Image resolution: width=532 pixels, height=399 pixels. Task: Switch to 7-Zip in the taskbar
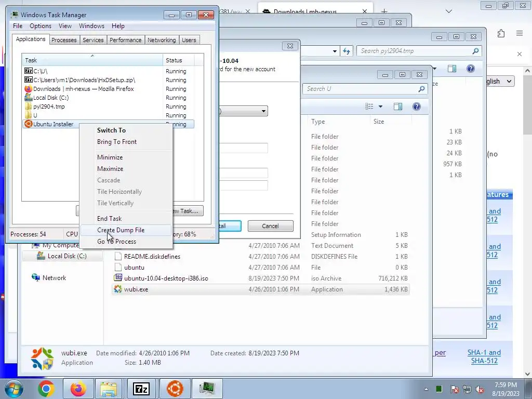click(141, 389)
